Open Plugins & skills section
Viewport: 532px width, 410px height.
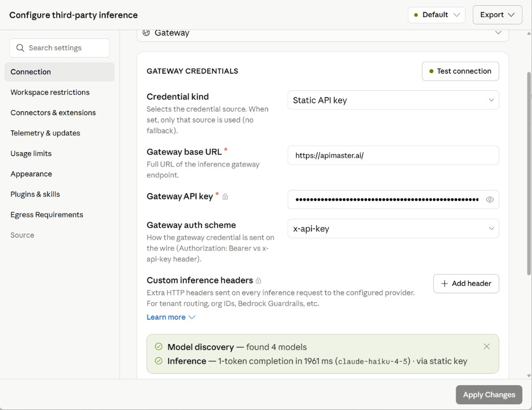[x=35, y=194]
